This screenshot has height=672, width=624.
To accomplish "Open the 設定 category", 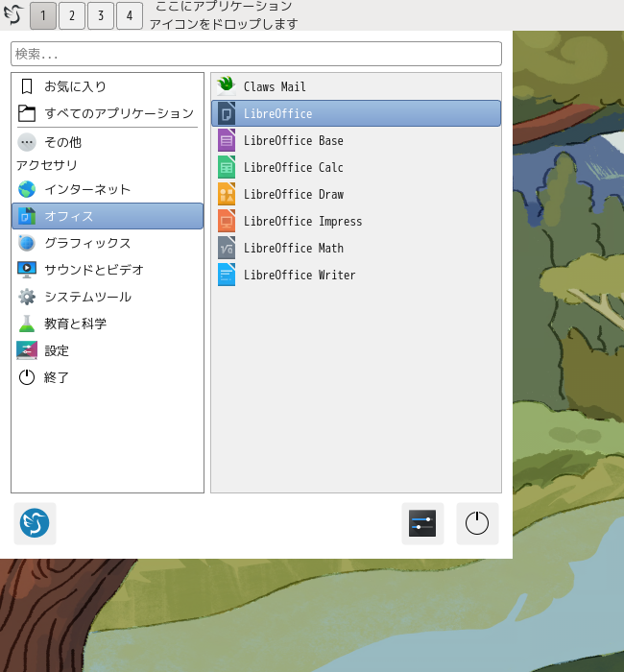I will coord(108,350).
